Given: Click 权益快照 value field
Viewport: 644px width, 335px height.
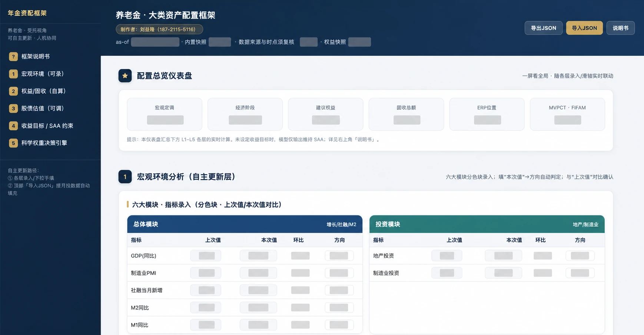Looking at the screenshot, I should click(x=359, y=42).
